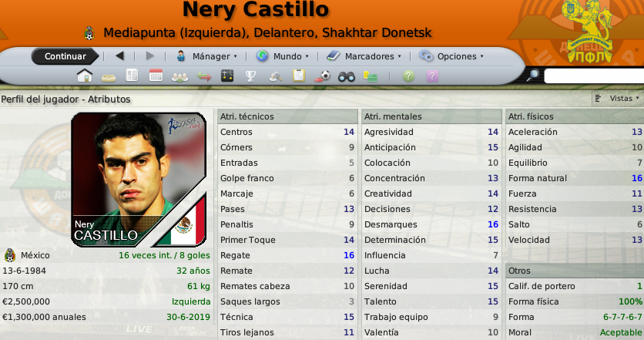Open the transfers arrows icon
The image size is (644, 340).
(203, 76)
